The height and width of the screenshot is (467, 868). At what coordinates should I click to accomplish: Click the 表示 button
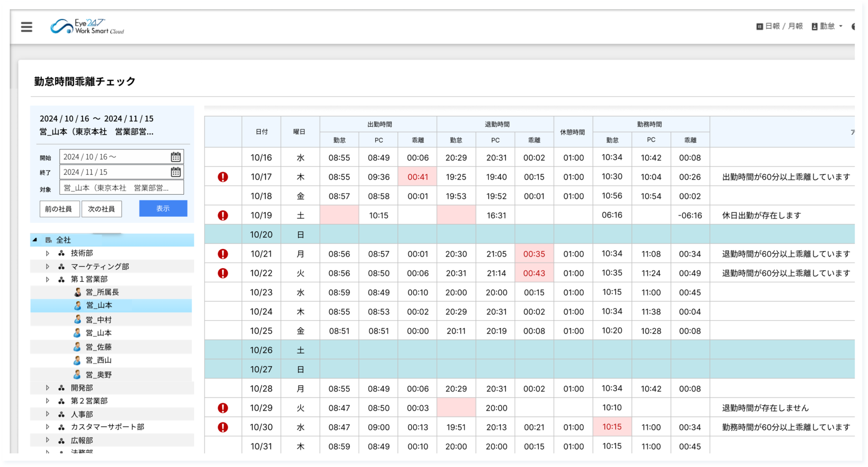pos(163,209)
